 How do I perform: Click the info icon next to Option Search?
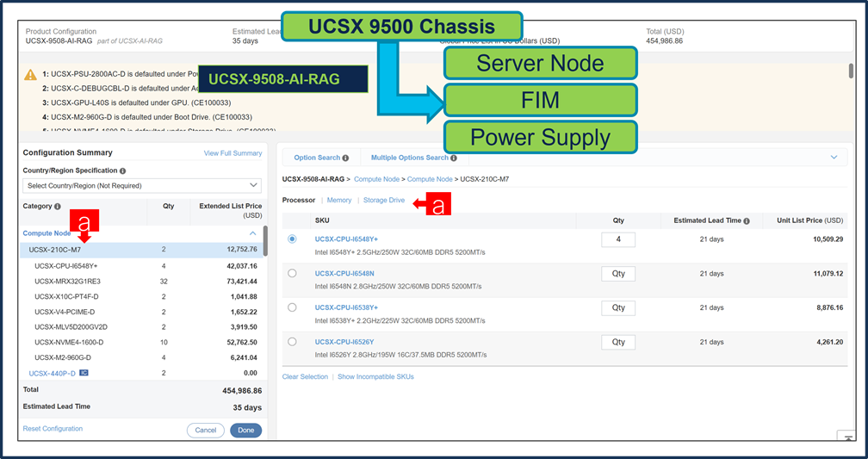[x=345, y=158]
